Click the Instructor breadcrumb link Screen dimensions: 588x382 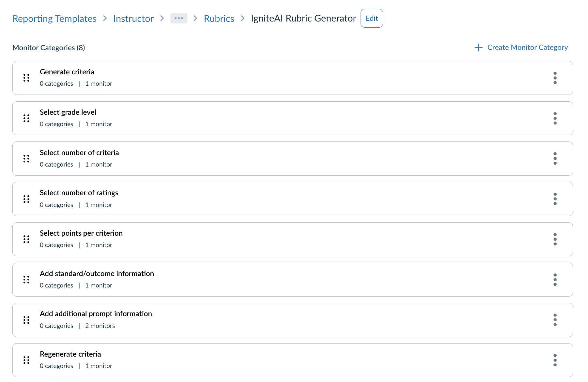pos(133,19)
